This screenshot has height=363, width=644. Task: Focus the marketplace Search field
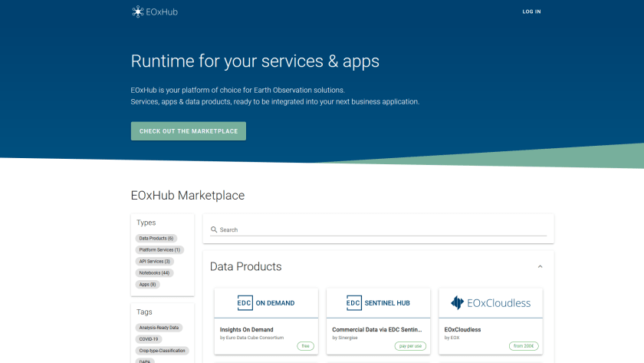click(x=378, y=229)
